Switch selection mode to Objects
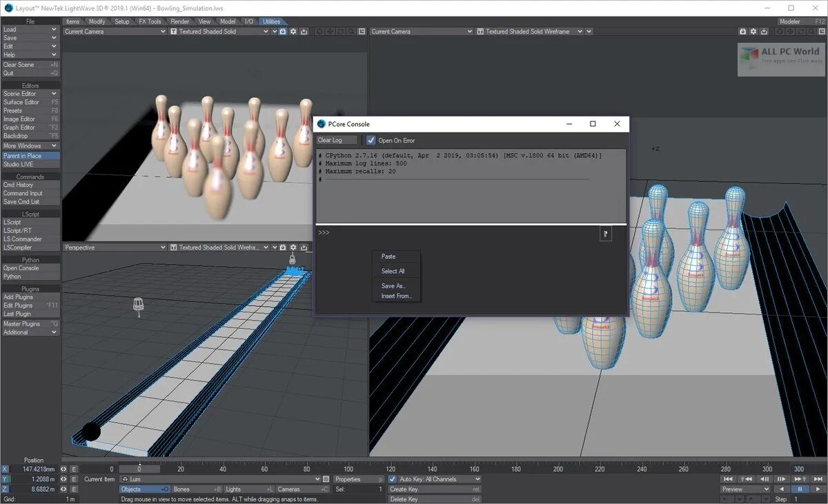This screenshot has height=504, width=828. [145, 489]
